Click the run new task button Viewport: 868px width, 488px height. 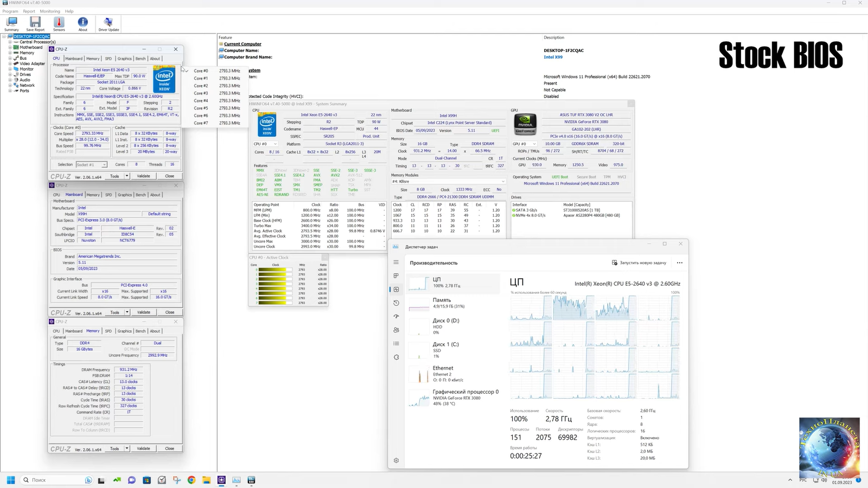tap(639, 263)
